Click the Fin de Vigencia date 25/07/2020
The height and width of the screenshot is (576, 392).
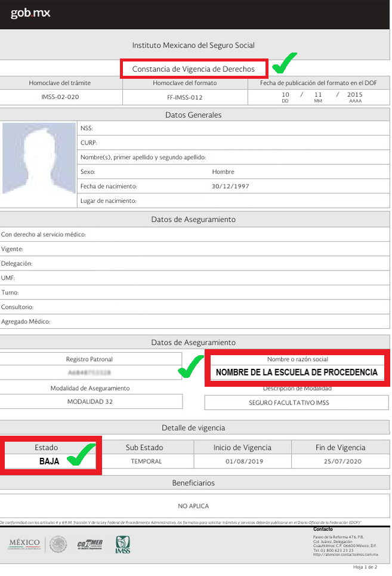[x=340, y=461]
